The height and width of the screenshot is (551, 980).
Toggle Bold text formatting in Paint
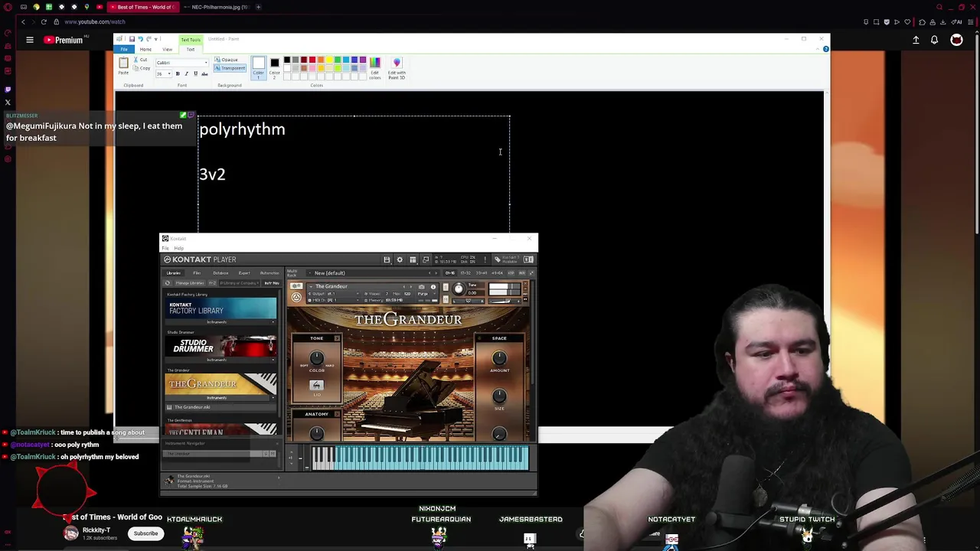[x=178, y=73]
